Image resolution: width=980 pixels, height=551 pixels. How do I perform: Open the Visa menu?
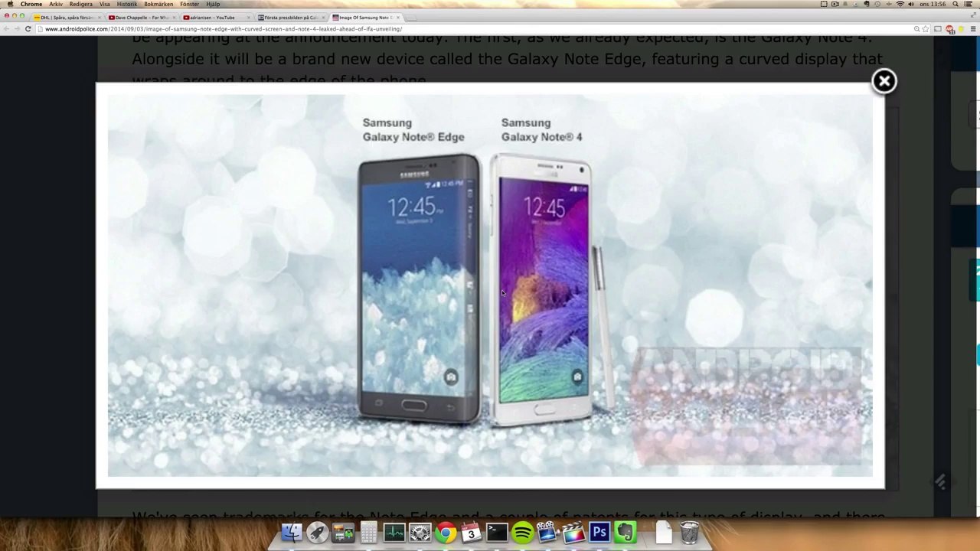point(105,5)
